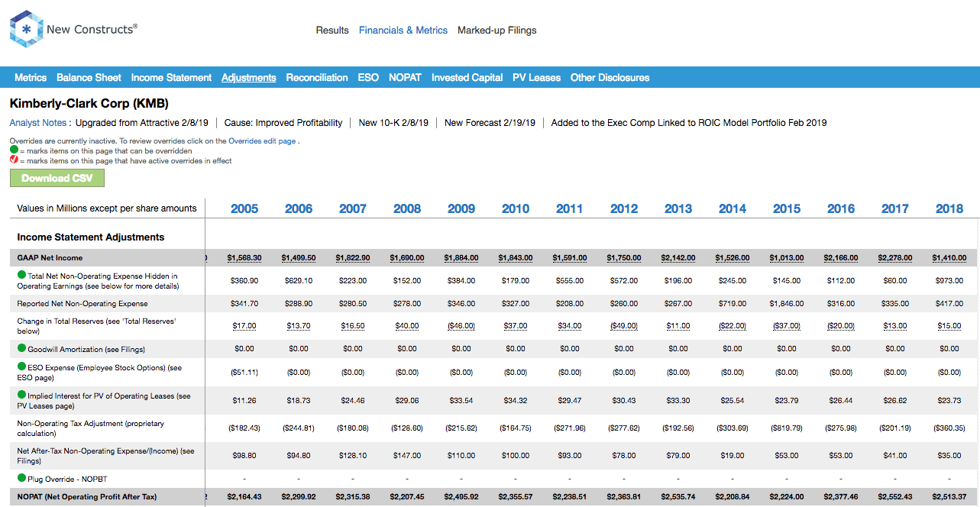Click the 2011 column year header
This screenshot has height=507, width=980.
[x=570, y=208]
